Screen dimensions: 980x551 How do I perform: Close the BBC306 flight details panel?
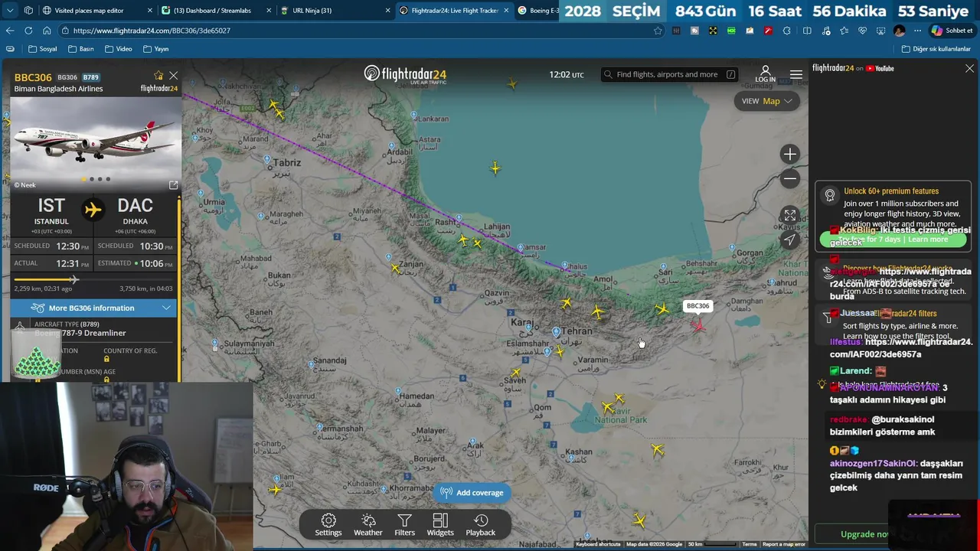(x=174, y=76)
